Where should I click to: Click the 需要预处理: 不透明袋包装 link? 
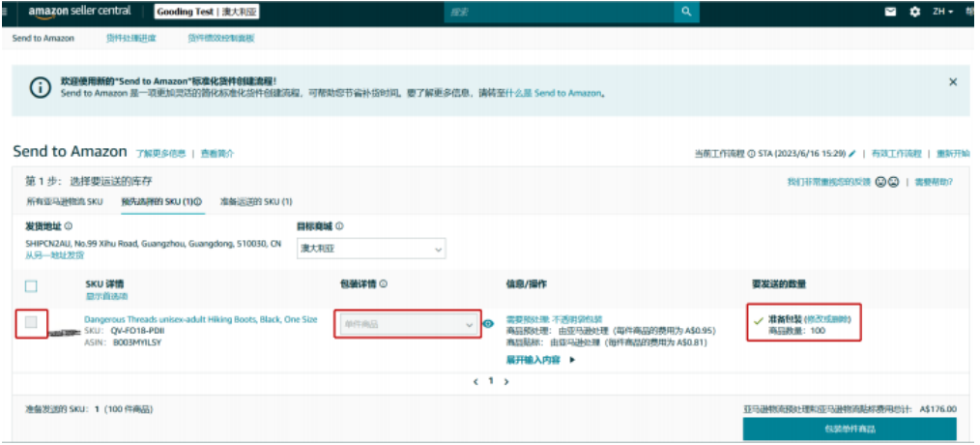555,319
